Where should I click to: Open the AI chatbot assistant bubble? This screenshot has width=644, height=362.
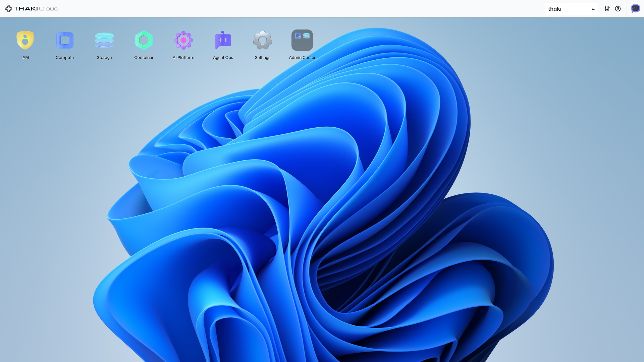point(635,9)
